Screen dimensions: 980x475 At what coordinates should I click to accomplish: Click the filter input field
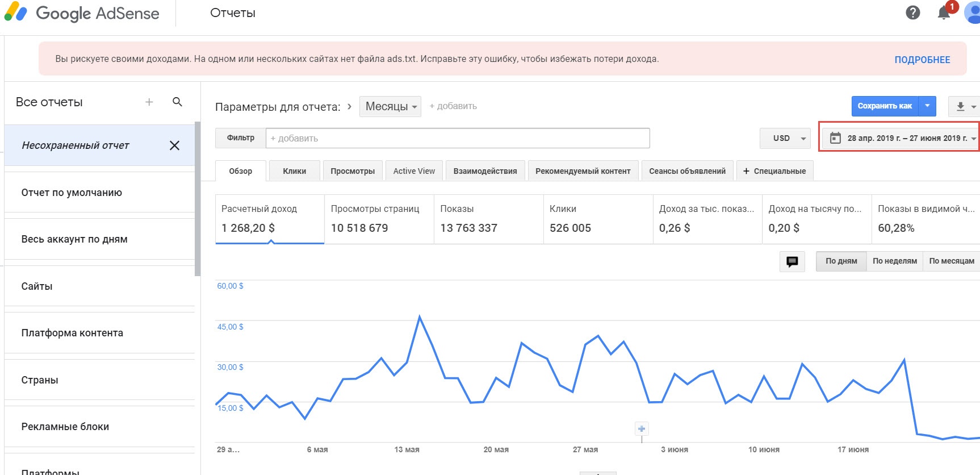coord(457,138)
